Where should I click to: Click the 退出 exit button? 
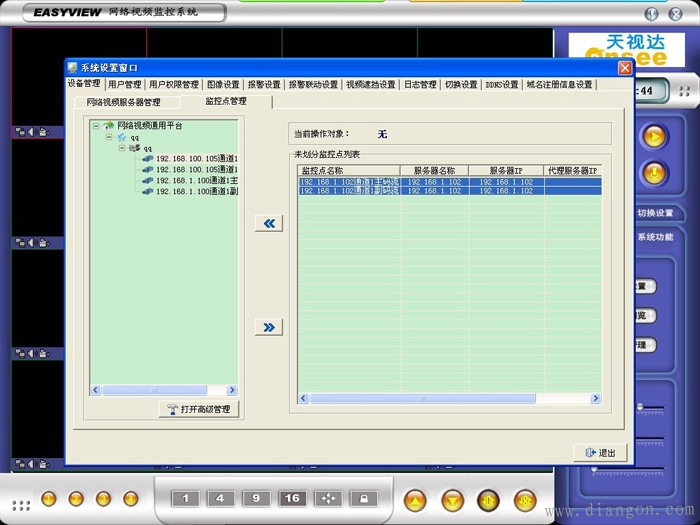600,453
